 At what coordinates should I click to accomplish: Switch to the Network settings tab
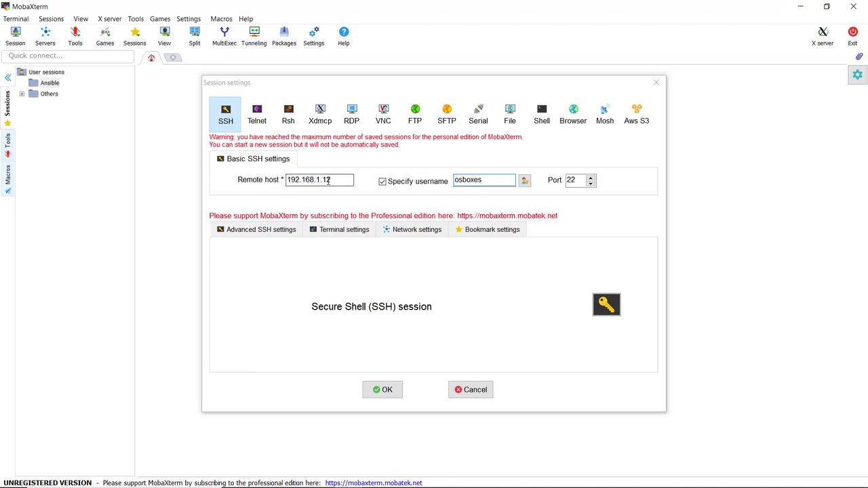(412, 229)
